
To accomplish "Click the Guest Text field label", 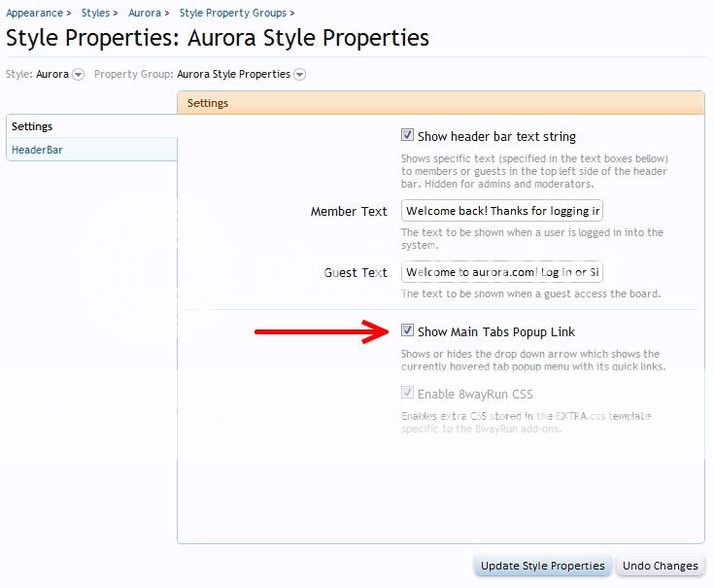I will (x=356, y=272).
